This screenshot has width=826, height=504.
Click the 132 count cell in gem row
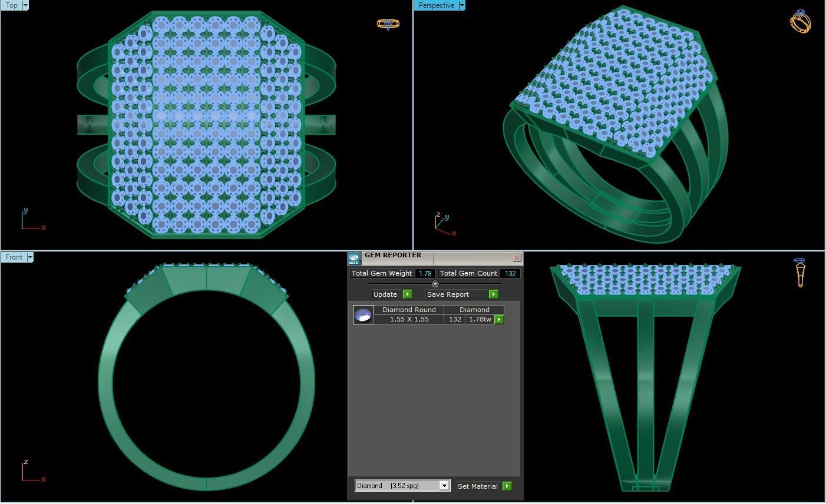click(455, 319)
